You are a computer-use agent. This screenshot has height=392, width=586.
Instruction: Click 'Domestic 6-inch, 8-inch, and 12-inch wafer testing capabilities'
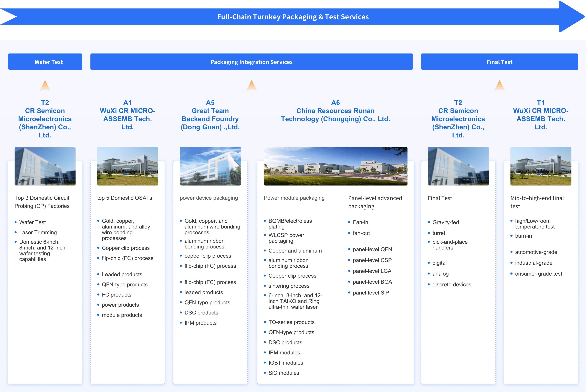(42, 251)
